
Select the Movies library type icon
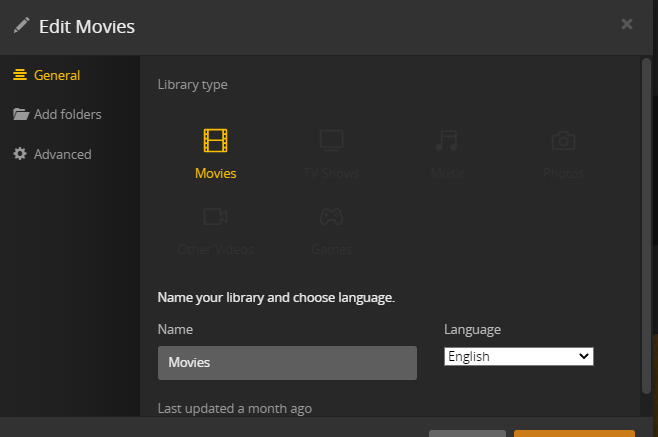coord(215,140)
